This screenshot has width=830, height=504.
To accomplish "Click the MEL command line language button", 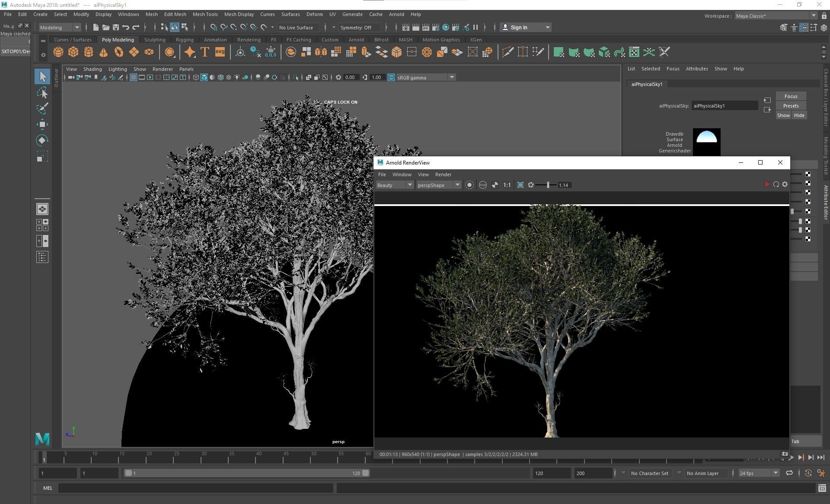I will (48, 488).
